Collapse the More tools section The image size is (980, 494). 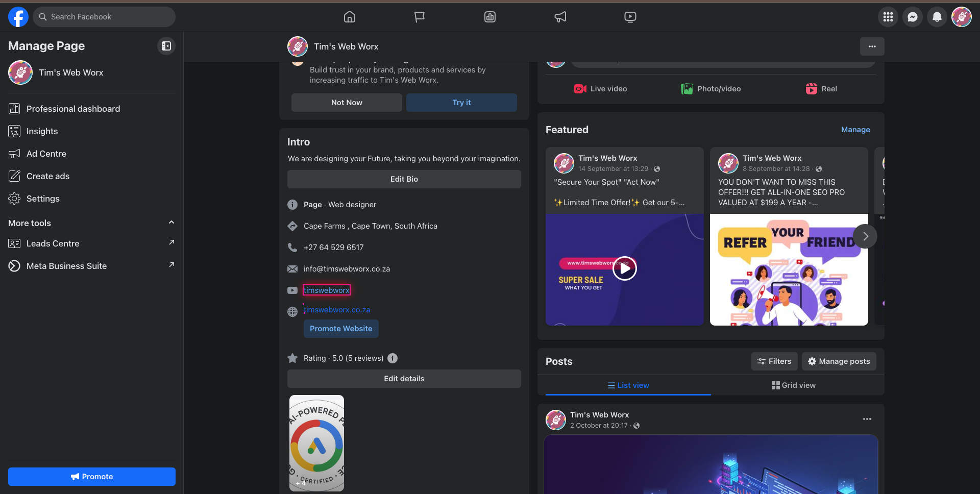point(171,223)
